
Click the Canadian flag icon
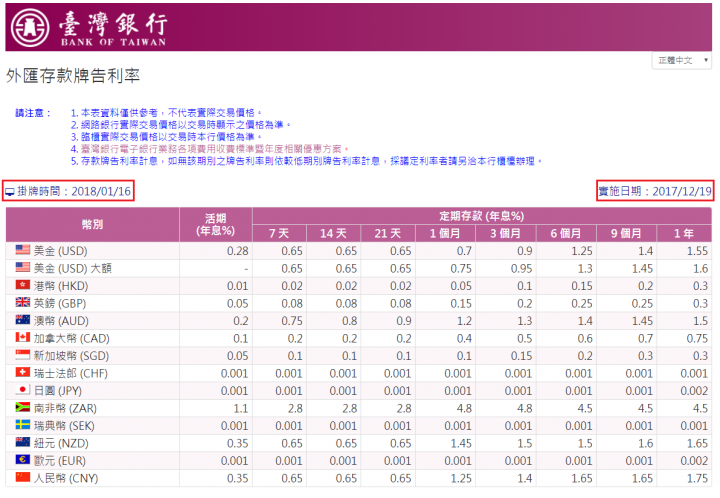[23, 338]
